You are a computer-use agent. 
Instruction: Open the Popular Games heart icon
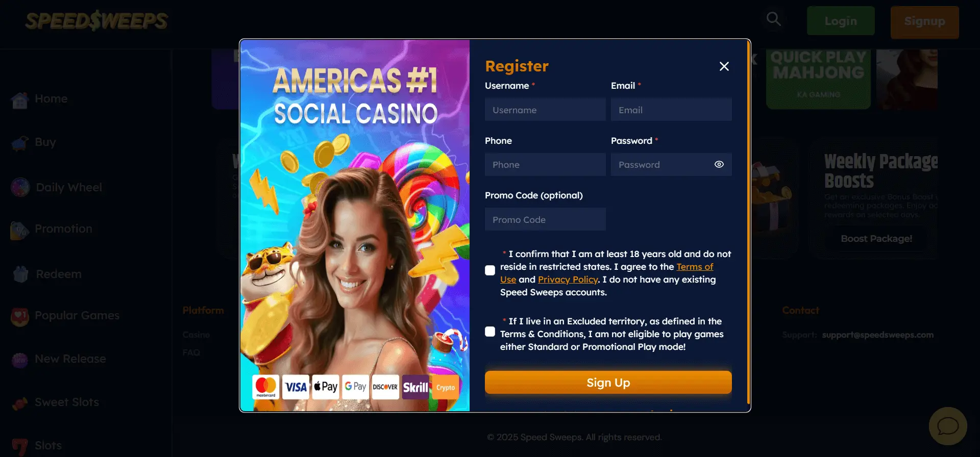[x=20, y=317]
